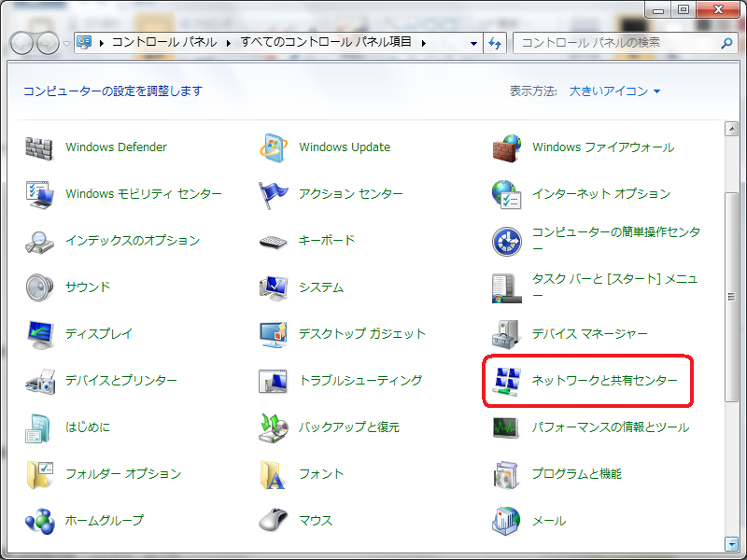Click the キーボード keyboard icon
747x560 pixels.
coord(273,242)
